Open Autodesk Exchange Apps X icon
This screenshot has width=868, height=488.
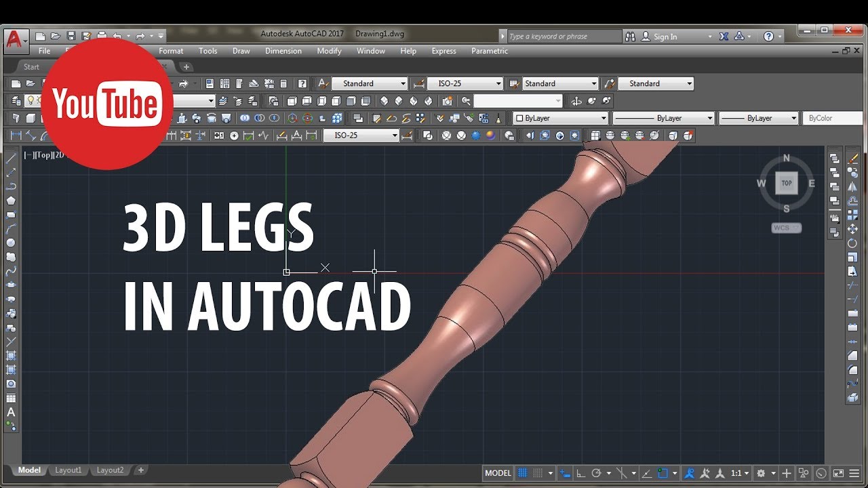pos(724,37)
